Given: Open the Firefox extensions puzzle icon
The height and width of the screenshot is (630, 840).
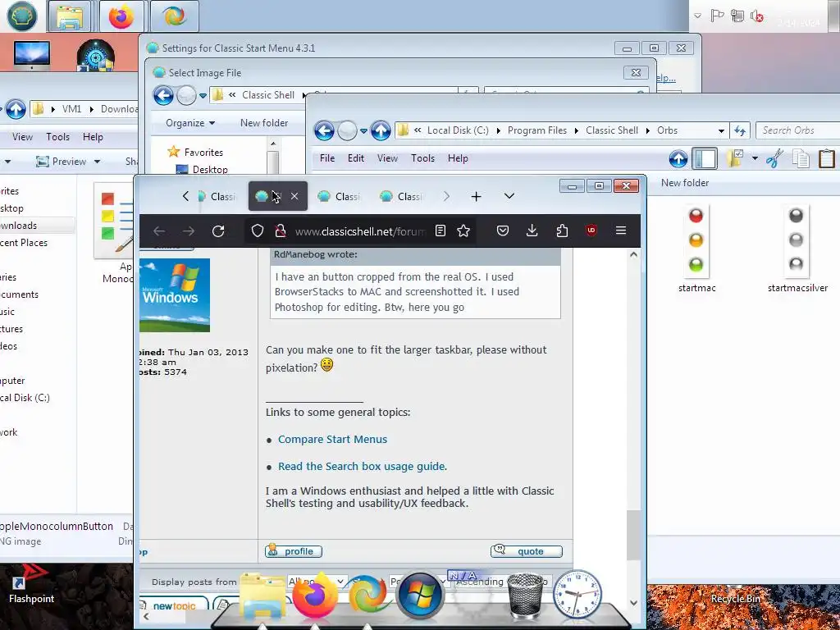Looking at the screenshot, I should pyautogui.click(x=562, y=231).
